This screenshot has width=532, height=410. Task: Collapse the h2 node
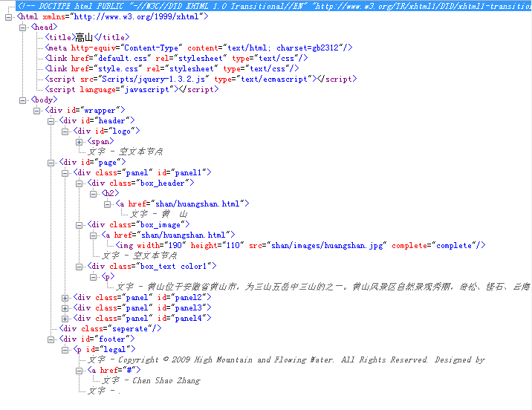pyautogui.click(x=93, y=194)
